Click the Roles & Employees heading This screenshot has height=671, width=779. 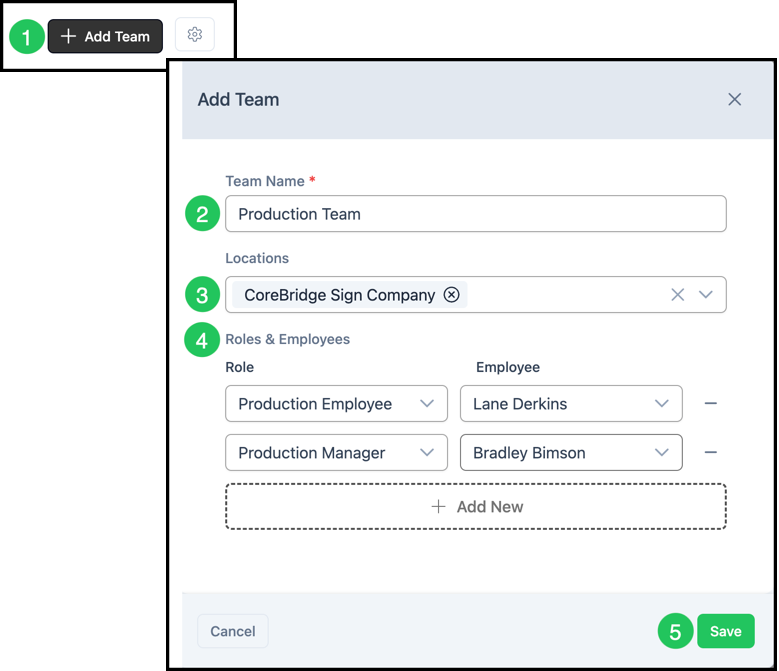pos(287,339)
